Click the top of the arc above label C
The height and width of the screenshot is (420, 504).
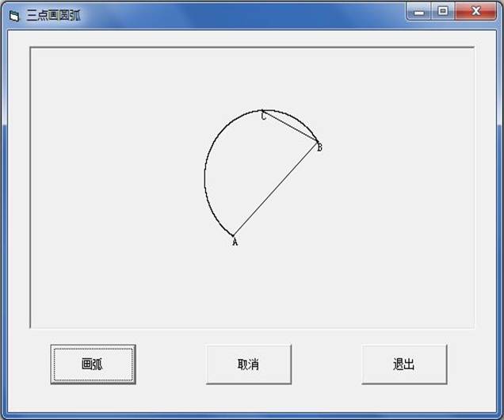coord(266,110)
